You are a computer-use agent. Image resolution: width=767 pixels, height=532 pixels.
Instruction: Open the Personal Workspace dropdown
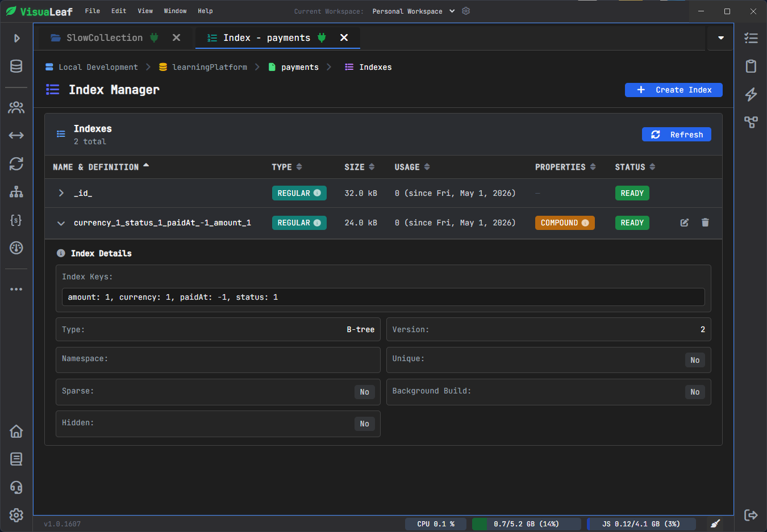pos(414,11)
